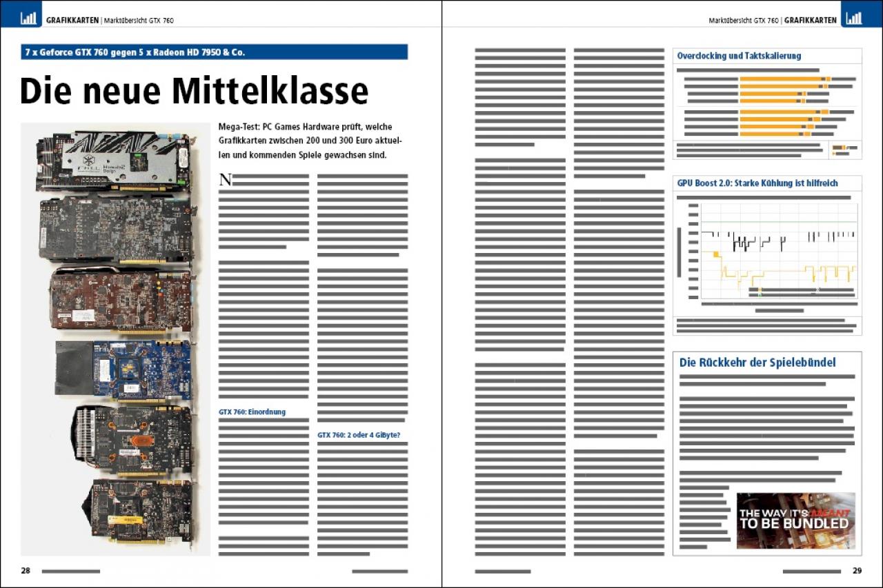883x588 pixels.
Task: Click page number 28
Action: 26,571
